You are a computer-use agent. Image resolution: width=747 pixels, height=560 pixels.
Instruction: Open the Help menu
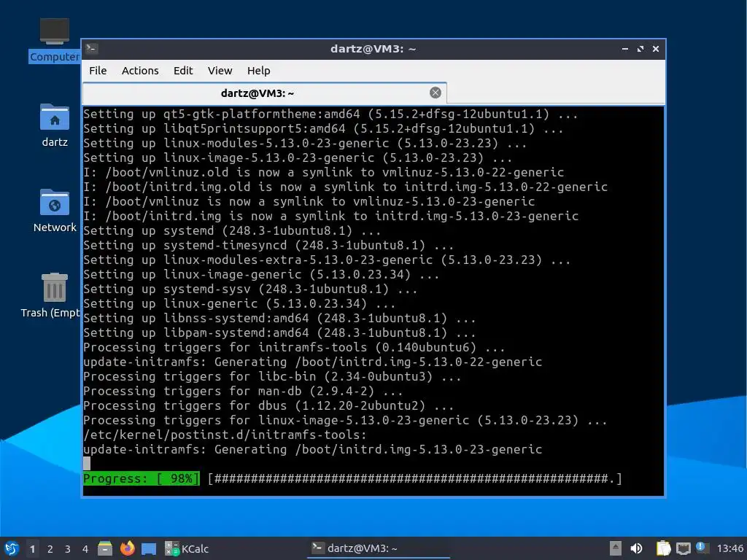tap(258, 71)
